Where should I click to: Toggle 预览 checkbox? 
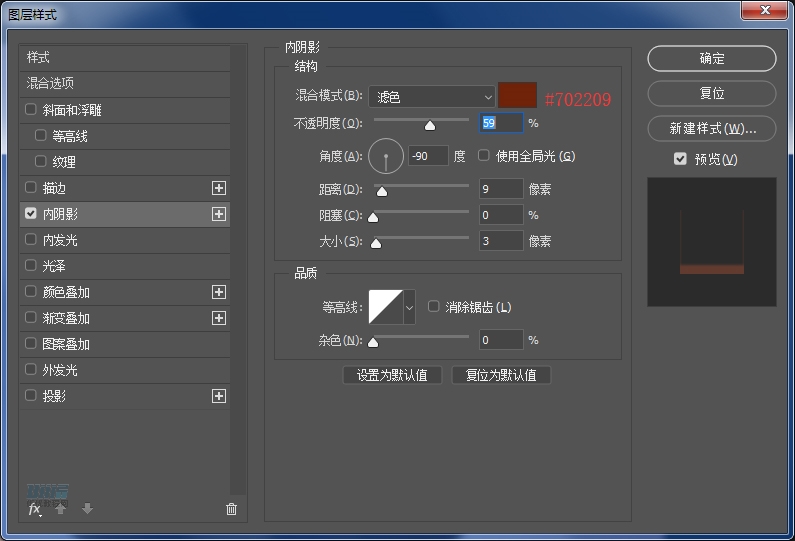point(680,159)
